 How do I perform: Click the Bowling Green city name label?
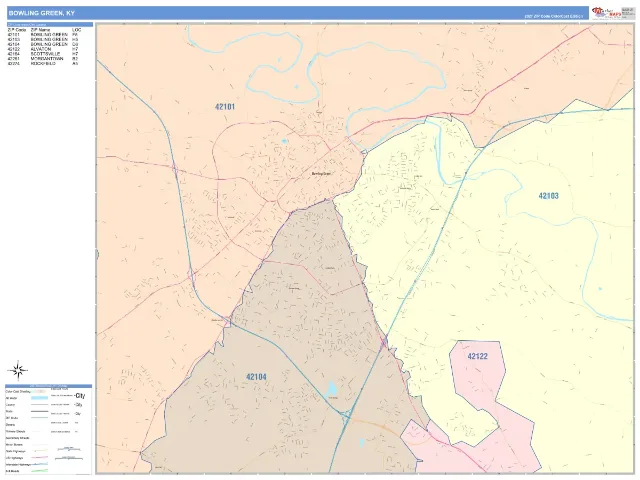pyautogui.click(x=321, y=173)
